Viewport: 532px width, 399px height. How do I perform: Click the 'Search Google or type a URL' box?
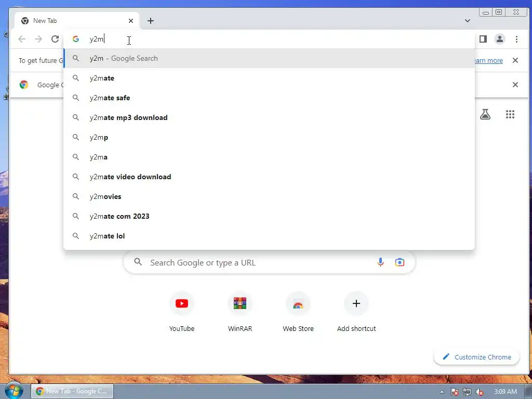point(270,262)
